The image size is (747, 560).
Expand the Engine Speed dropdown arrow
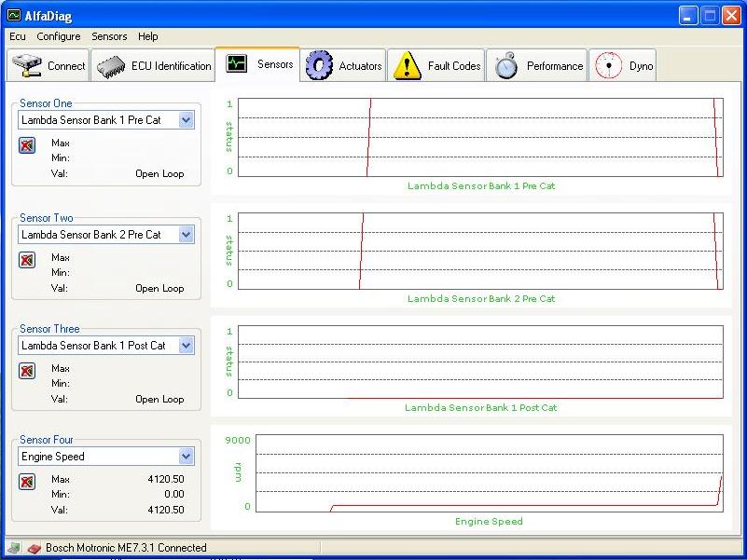pos(186,457)
